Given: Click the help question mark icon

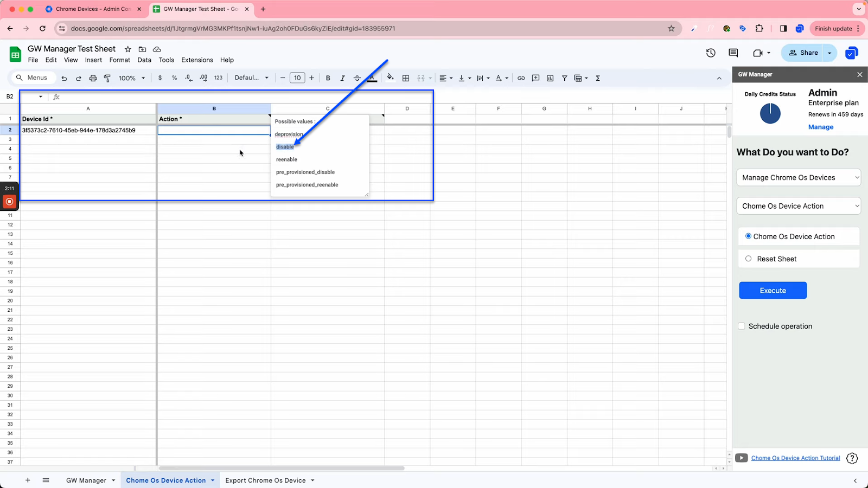Looking at the screenshot, I should pyautogui.click(x=852, y=458).
